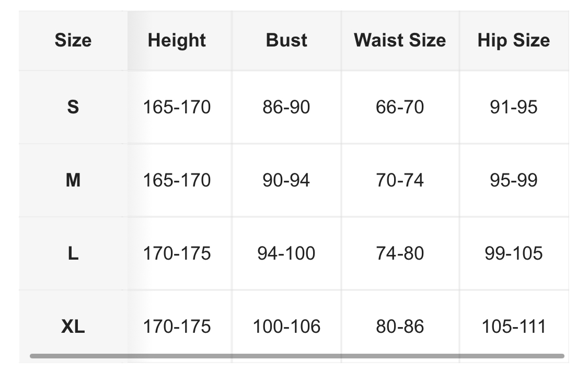Click the XL size row label
This screenshot has height=372, width=588.
click(x=73, y=327)
